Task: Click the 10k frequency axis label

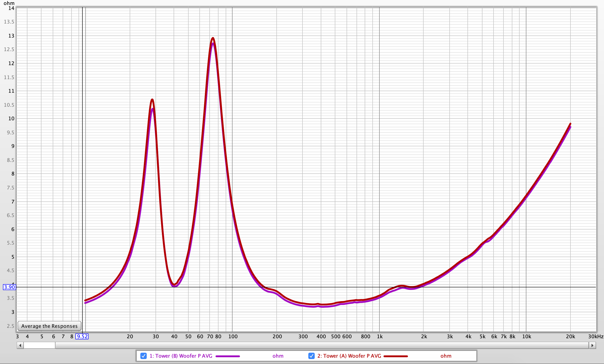Action: point(527,336)
